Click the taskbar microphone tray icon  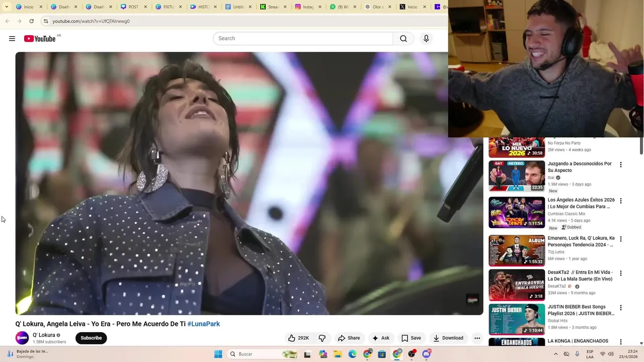[x=577, y=354]
